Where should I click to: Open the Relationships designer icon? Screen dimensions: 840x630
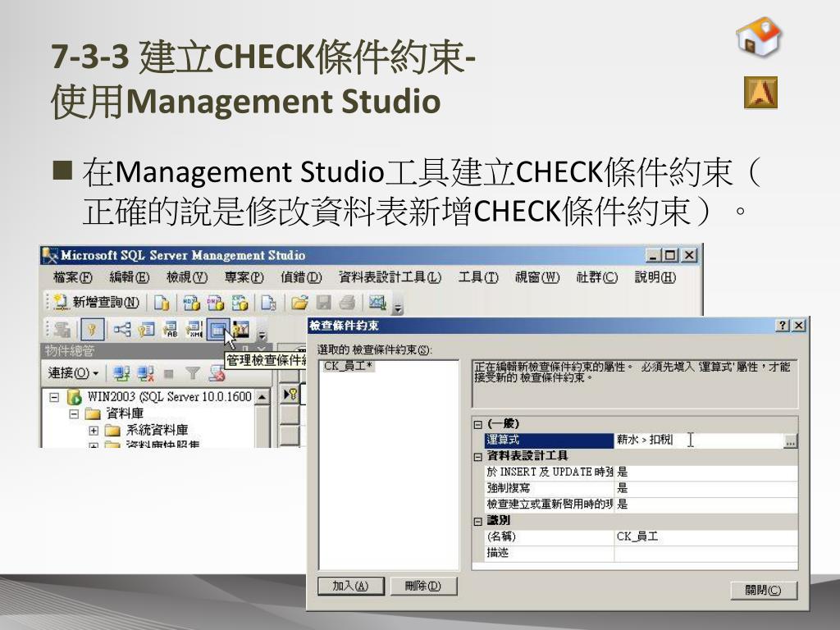pos(122,330)
